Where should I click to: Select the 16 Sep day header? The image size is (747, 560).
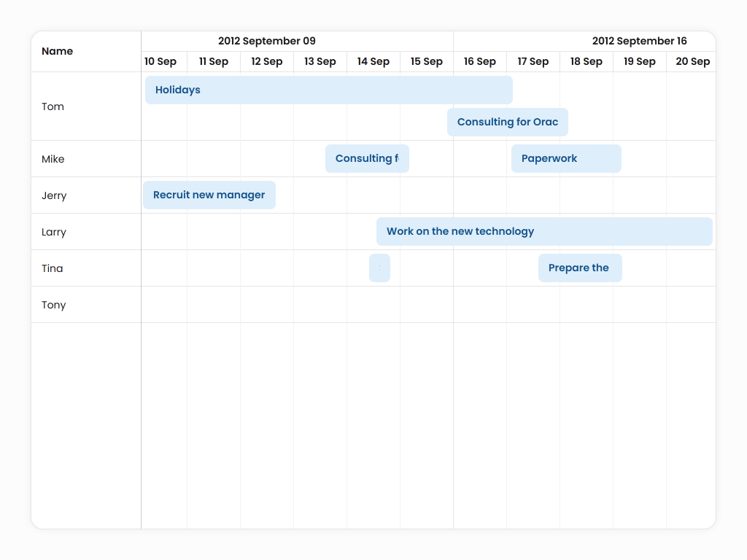pos(480,62)
